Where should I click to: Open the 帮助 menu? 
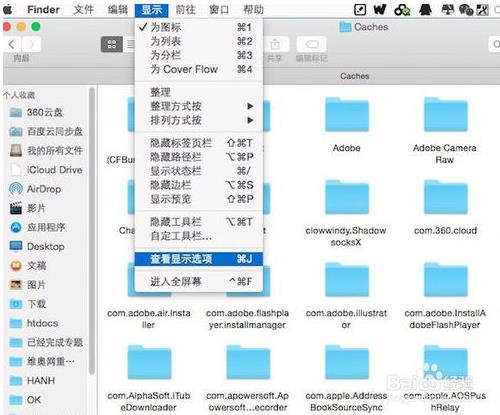tap(253, 10)
